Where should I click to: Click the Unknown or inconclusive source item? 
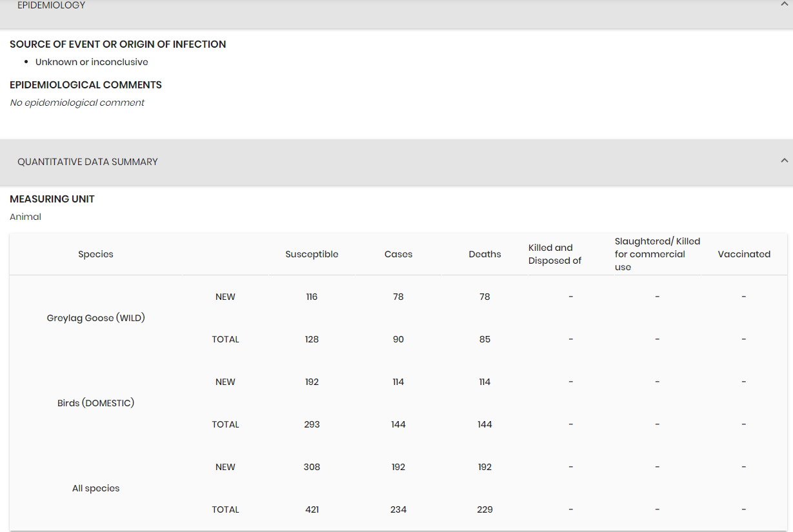click(x=92, y=62)
